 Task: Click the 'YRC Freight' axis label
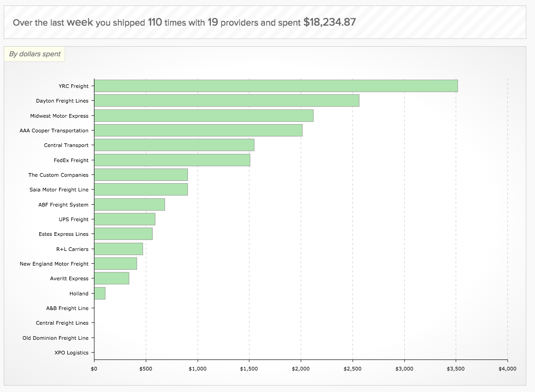pos(73,86)
